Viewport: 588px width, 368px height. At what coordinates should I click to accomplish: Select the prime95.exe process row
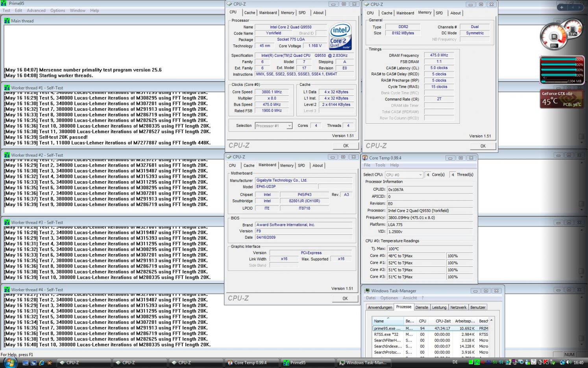pos(431,328)
